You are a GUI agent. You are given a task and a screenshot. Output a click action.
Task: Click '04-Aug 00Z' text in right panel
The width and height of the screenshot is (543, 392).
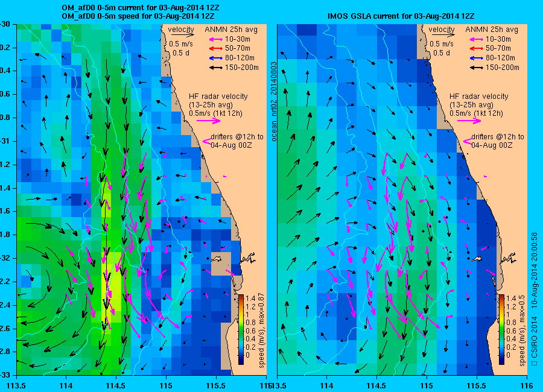pyautogui.click(x=492, y=145)
